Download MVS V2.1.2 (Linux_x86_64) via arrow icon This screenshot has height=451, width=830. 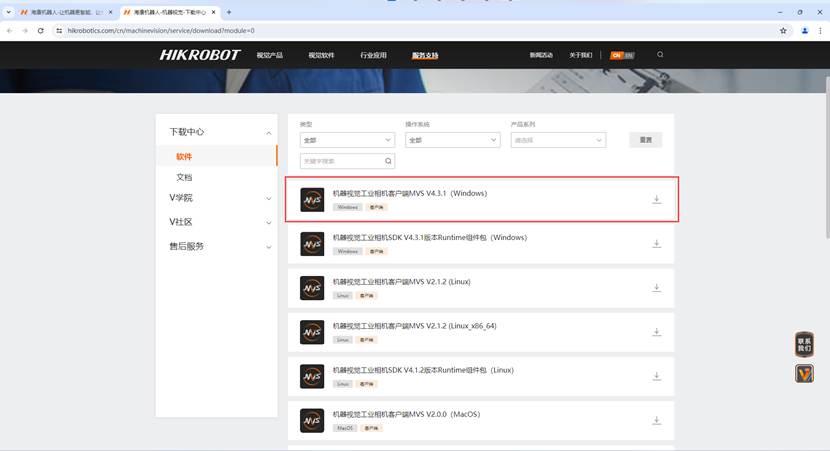coord(656,332)
